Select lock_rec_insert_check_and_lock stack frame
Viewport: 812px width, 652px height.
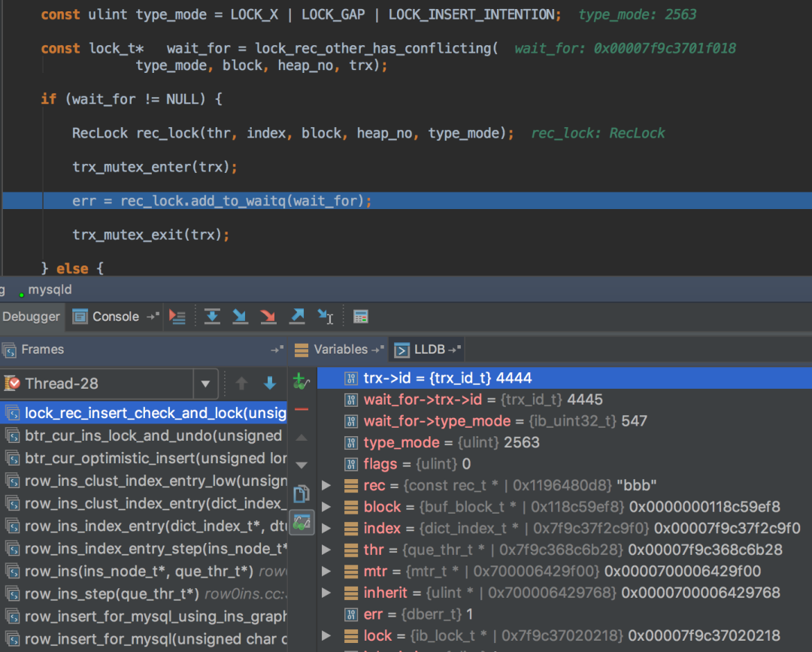click(144, 413)
